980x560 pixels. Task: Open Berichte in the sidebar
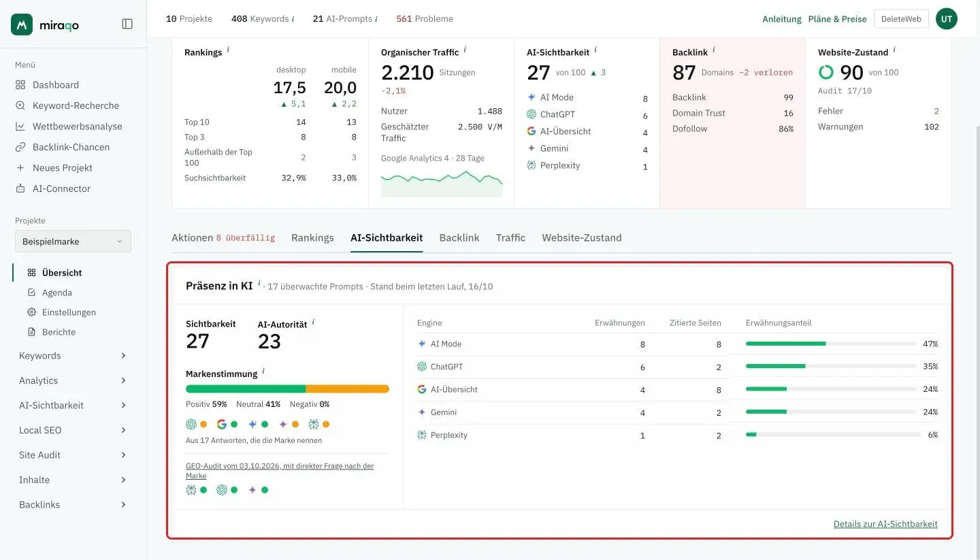(x=51, y=332)
